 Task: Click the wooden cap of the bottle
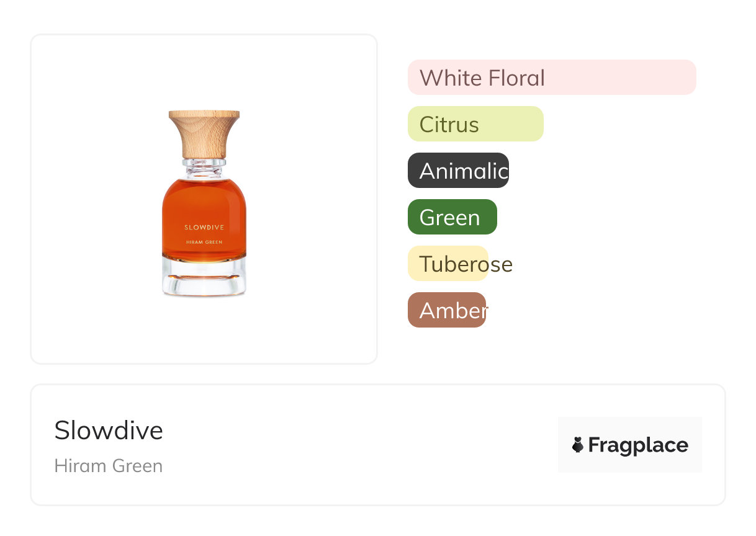[x=204, y=134]
